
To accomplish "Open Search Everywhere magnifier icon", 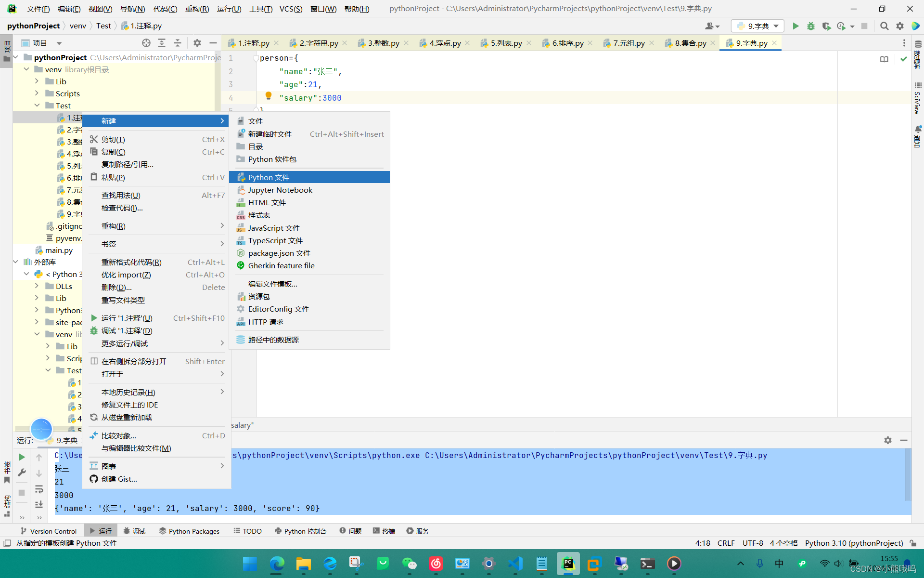I will (x=884, y=26).
